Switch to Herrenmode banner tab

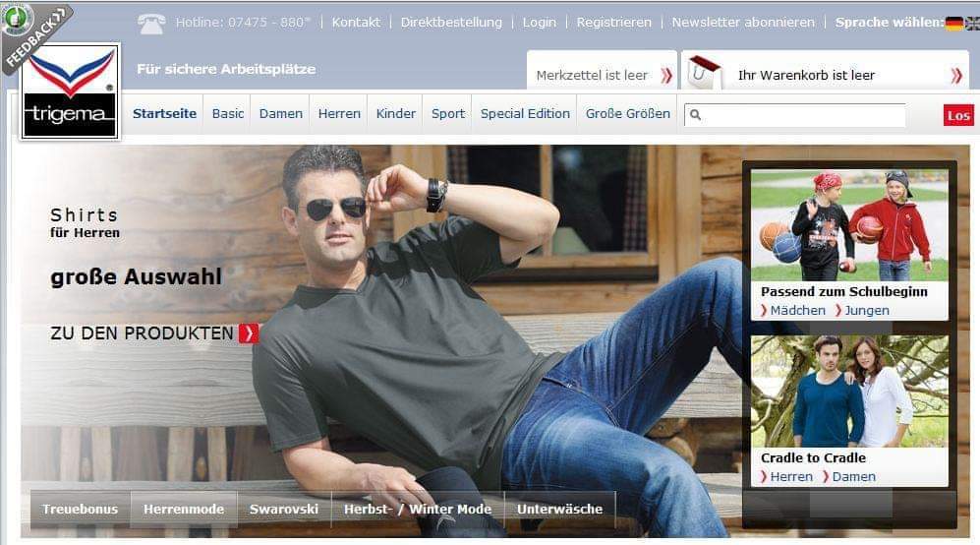184,510
